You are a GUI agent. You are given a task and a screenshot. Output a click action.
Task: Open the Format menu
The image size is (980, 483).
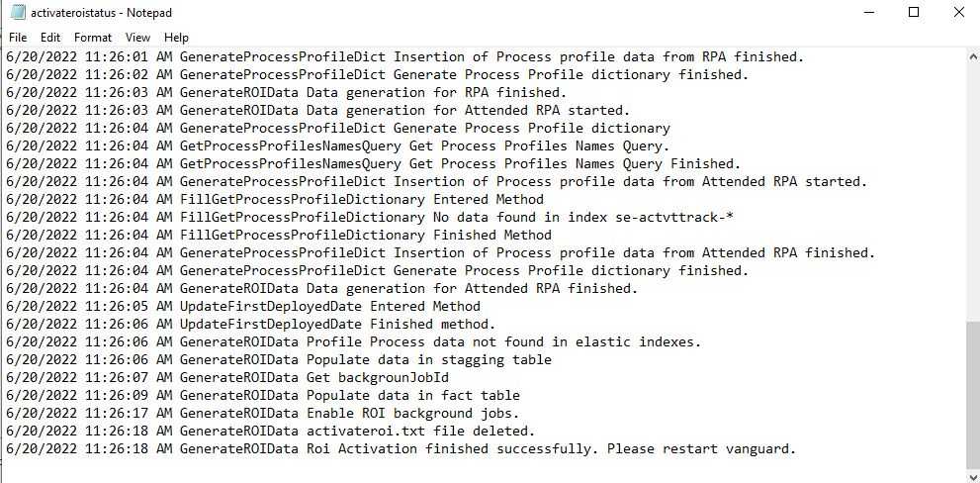[93, 38]
